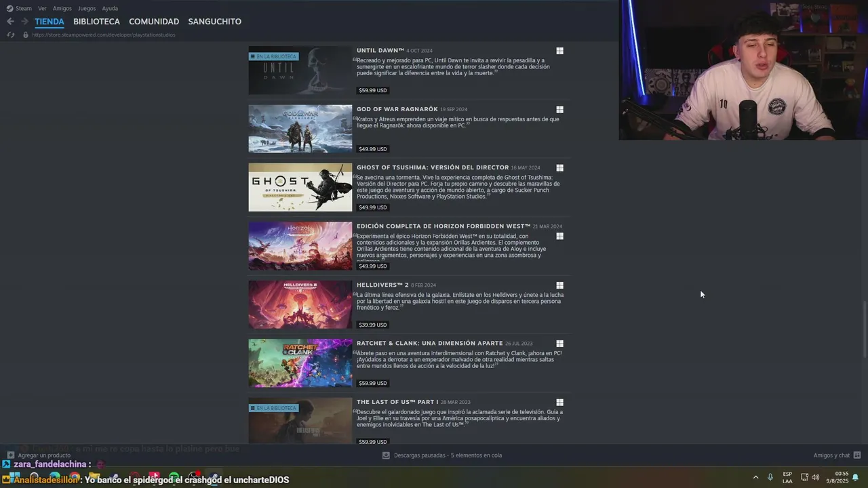Open the GOD OF WAR RAGNARÖK title link
Viewport: 868px width, 488px height.
397,109
